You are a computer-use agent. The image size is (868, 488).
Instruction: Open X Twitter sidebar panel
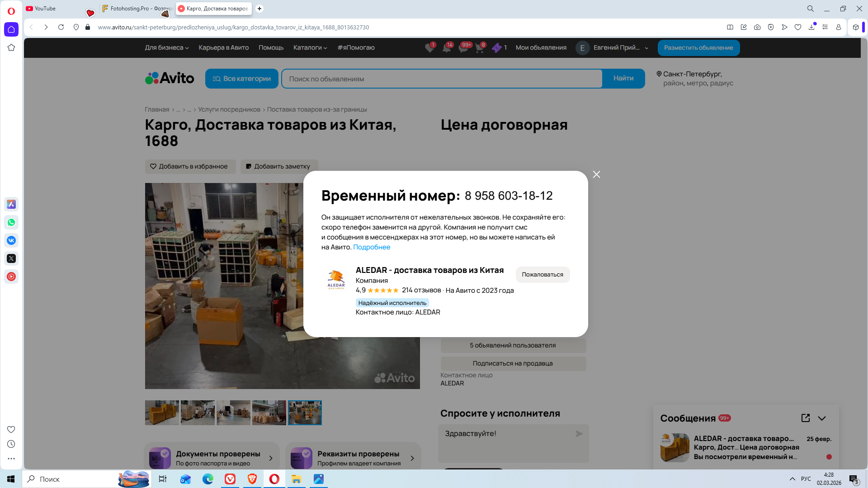point(11,258)
